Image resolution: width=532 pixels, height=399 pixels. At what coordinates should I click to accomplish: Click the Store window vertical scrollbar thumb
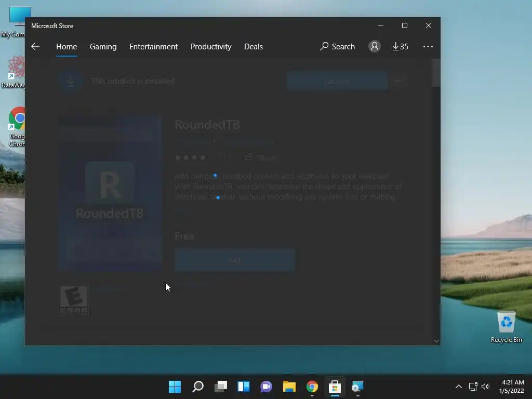pyautogui.click(x=436, y=73)
